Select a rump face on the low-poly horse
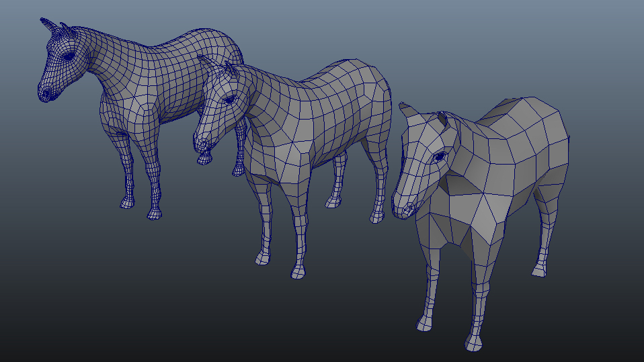The width and height of the screenshot is (644, 362). tap(534, 109)
